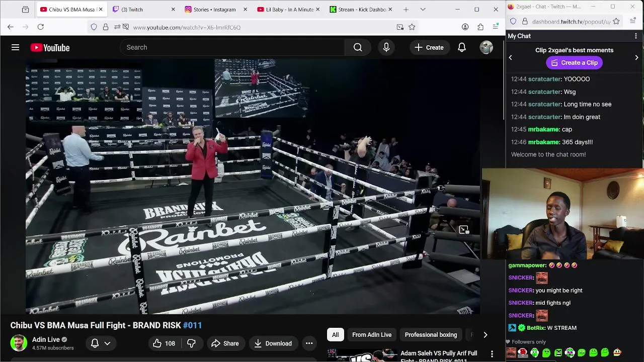The width and height of the screenshot is (644, 362).
Task: Open YouTube guide hamburger menu
Action: coord(15,47)
